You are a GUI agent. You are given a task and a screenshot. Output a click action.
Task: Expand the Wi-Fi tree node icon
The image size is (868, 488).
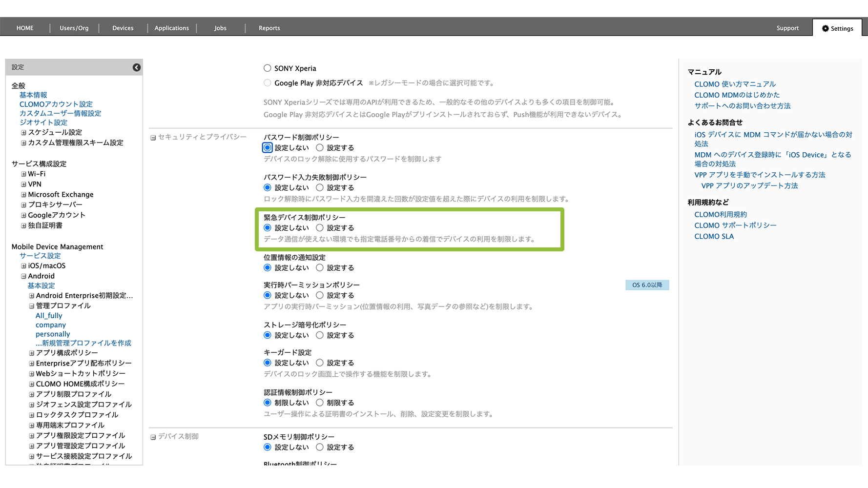coord(23,174)
